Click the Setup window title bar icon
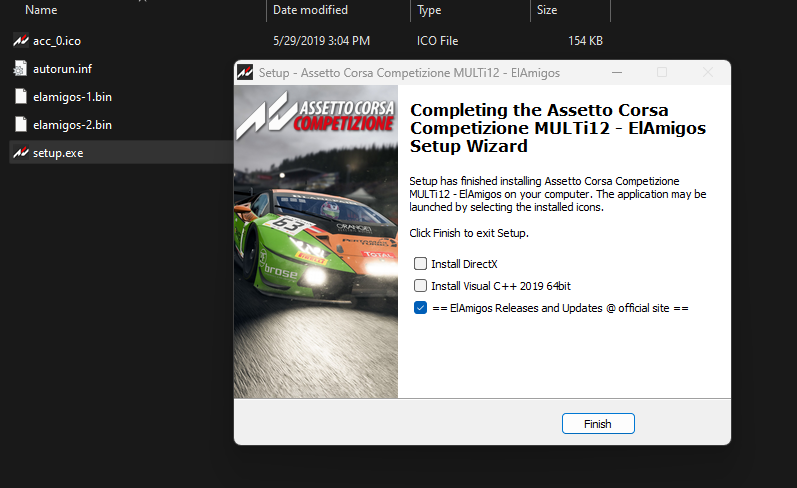The image size is (797, 488). pyautogui.click(x=245, y=73)
